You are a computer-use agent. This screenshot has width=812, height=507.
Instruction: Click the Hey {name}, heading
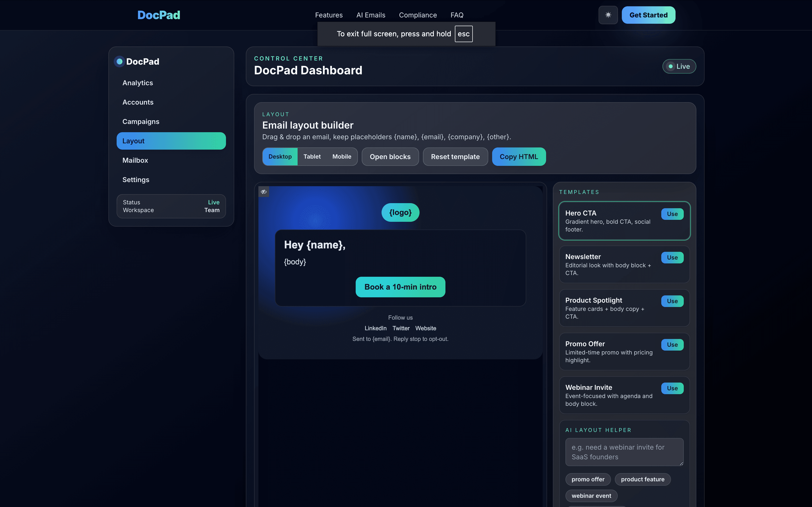[x=315, y=245]
